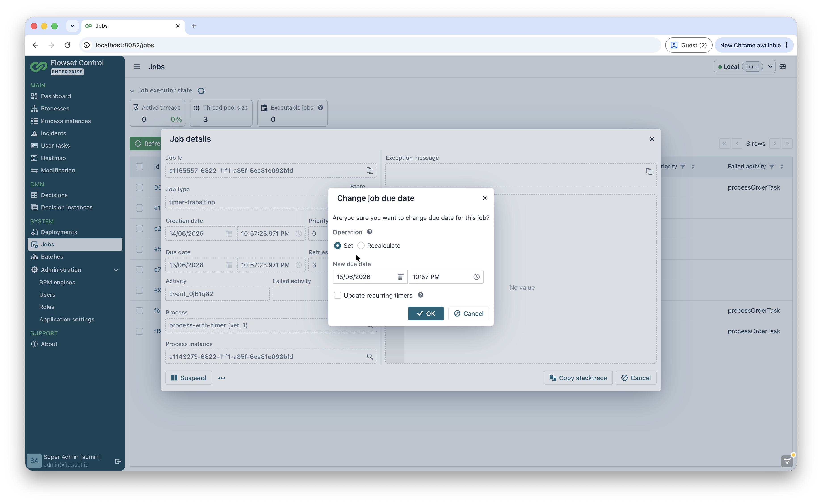Click the Suspend button in Job details
The width and height of the screenshot is (822, 504).
coord(189,378)
